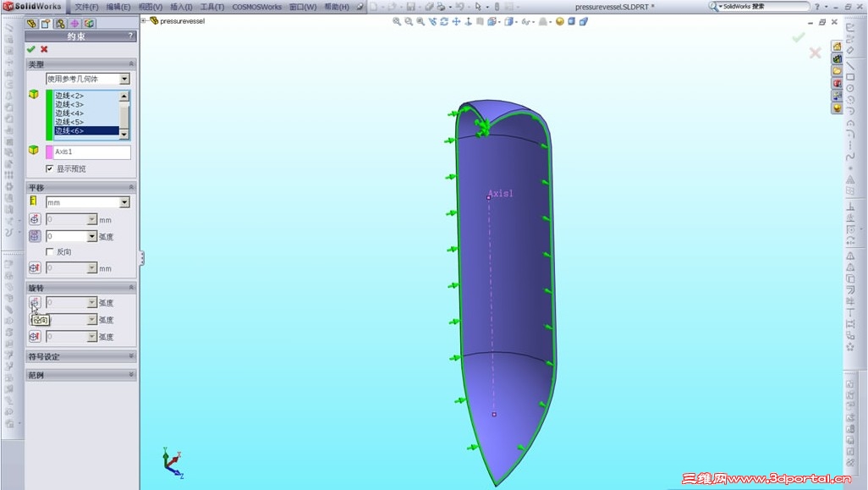Open the 插入(I) menu
Screen dimensions: 868x490
tap(182, 7)
